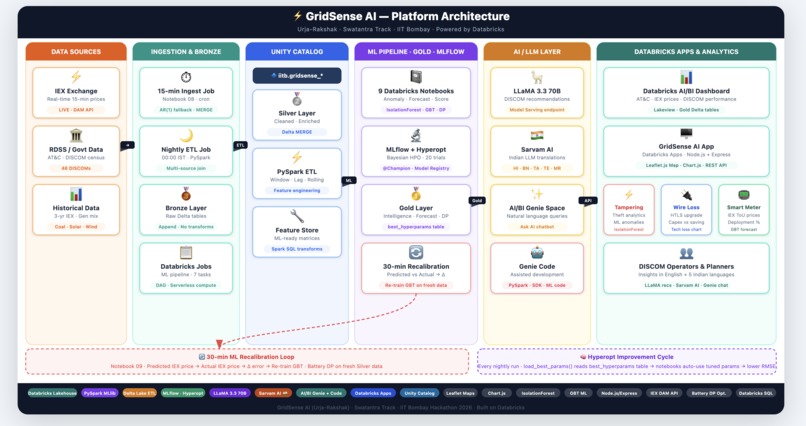
Task: Click the Feature engineering tag
Action: [x=297, y=191]
